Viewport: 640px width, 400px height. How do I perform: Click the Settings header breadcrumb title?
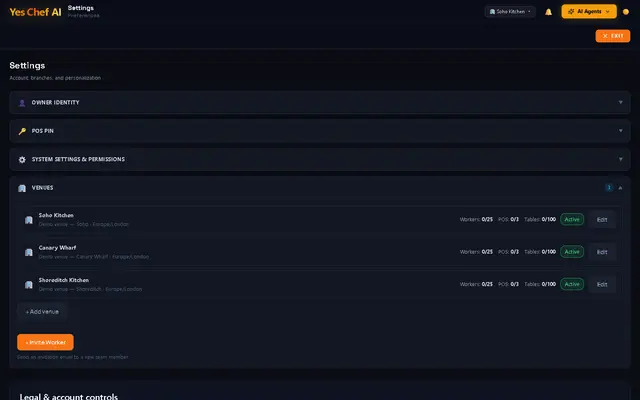click(x=80, y=8)
